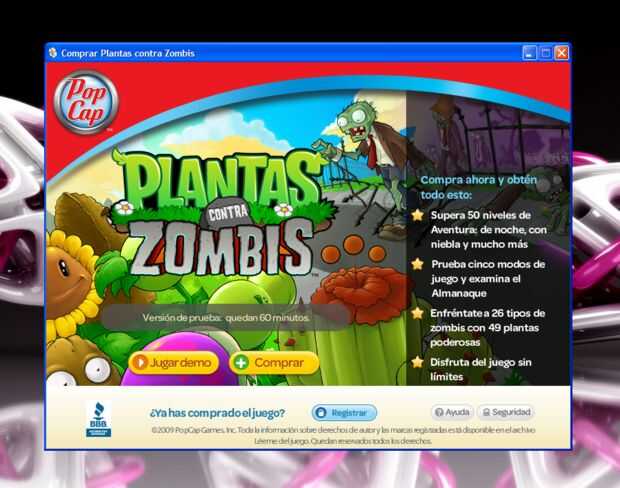Screen dimensions: 620x488
Task: Click the Registrar button
Action: (344, 412)
